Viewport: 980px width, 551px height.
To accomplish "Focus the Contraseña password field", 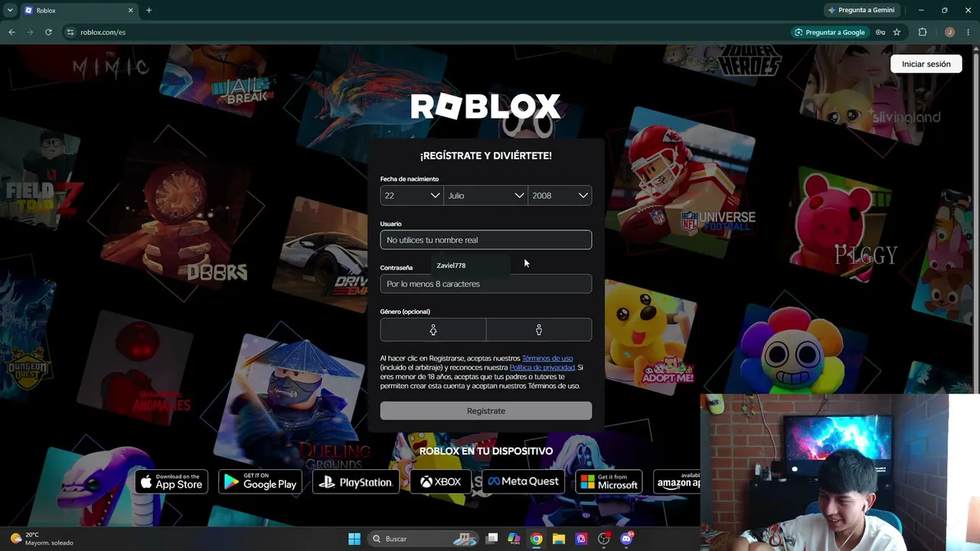I will pos(486,284).
